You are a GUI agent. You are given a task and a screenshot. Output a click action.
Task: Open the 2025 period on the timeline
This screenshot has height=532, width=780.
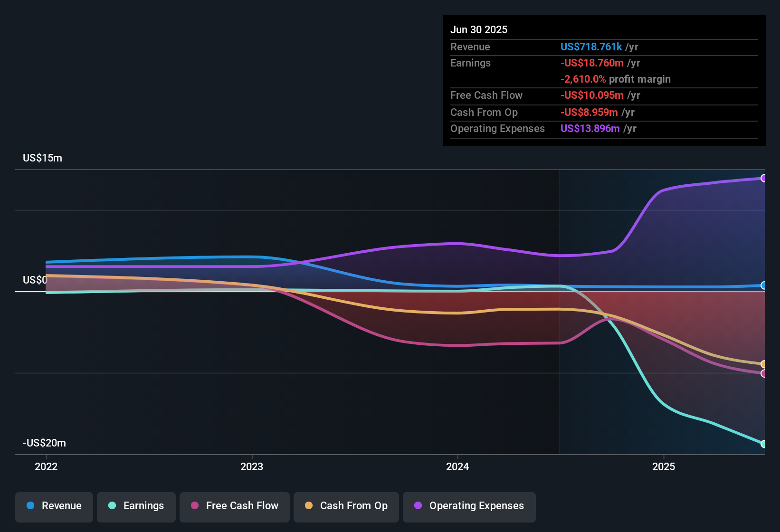tap(664, 466)
